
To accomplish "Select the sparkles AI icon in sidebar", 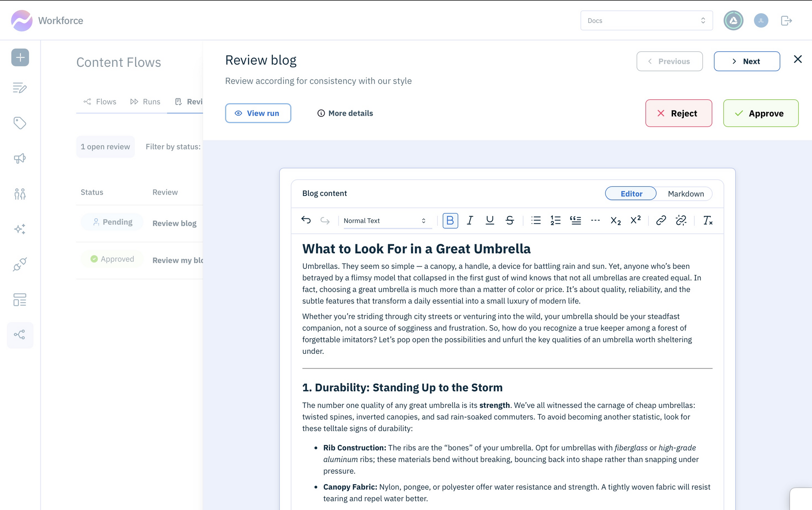I will [x=20, y=229].
